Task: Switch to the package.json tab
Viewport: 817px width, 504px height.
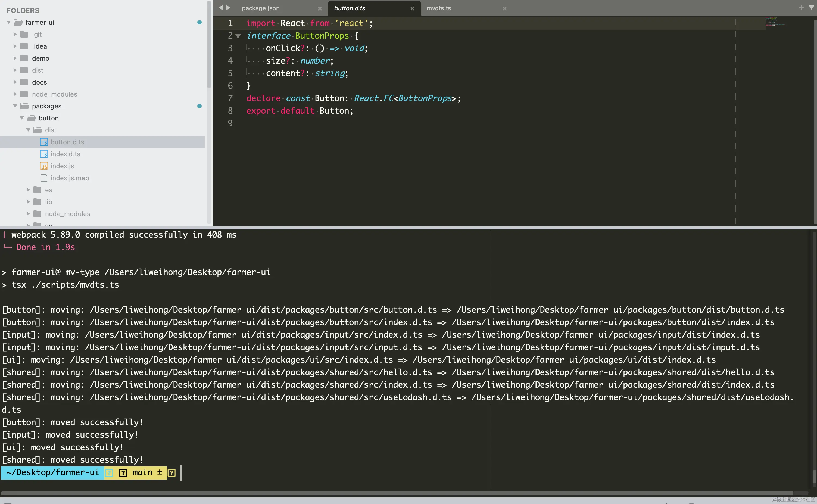Action: coord(261,8)
